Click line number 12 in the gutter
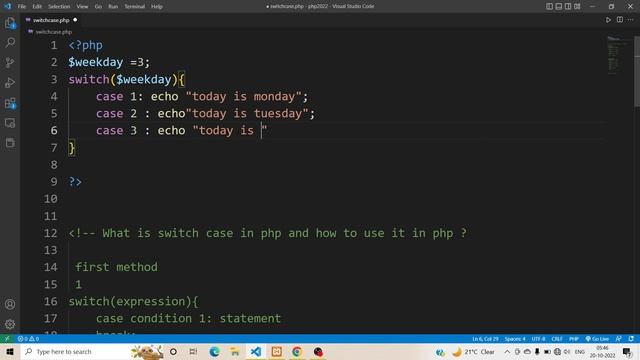This screenshot has height=360, width=640. pos(51,233)
